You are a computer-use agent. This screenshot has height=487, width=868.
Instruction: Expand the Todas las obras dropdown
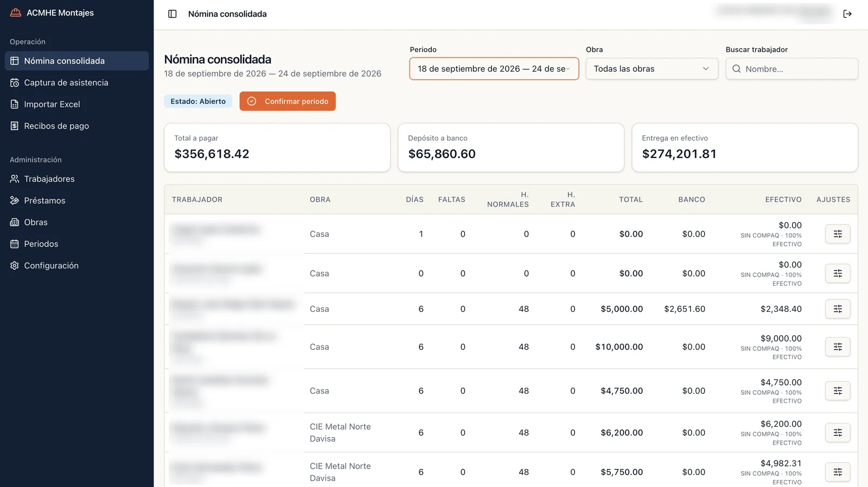click(x=652, y=69)
